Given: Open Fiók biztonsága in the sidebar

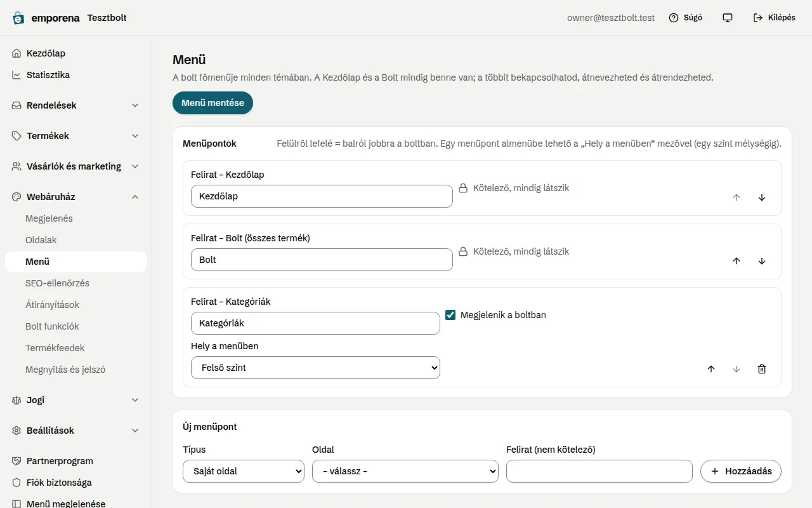Looking at the screenshot, I should 75,483.
